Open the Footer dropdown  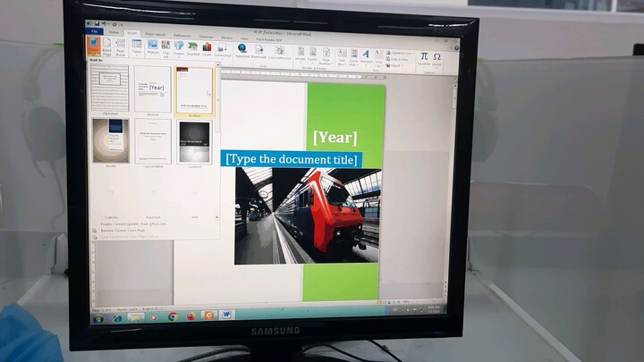312,55
